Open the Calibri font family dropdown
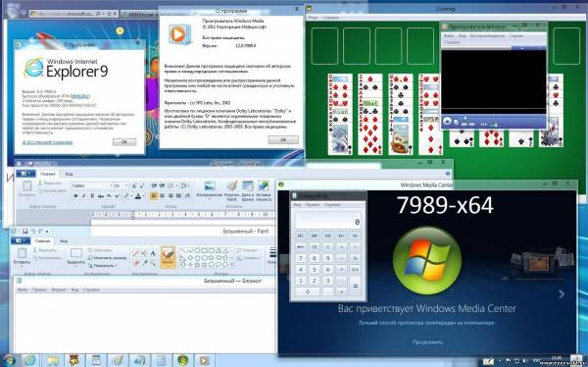588x367 pixels. (111, 185)
